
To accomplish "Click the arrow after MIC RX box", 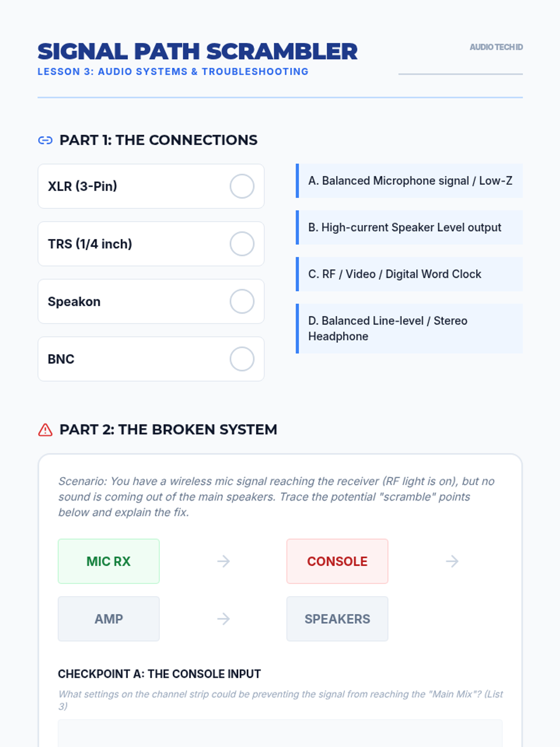I will tap(224, 561).
